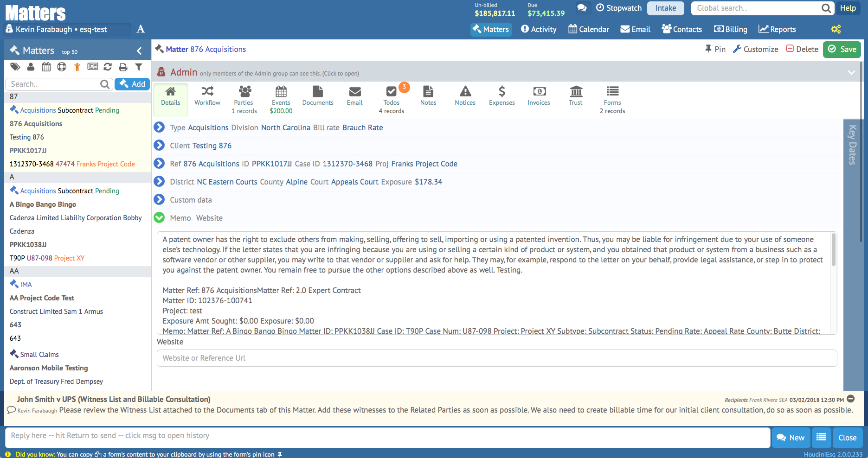The height and width of the screenshot is (458, 868).
Task: Open the calendar icon in sidebar toolbar
Action: tap(46, 67)
